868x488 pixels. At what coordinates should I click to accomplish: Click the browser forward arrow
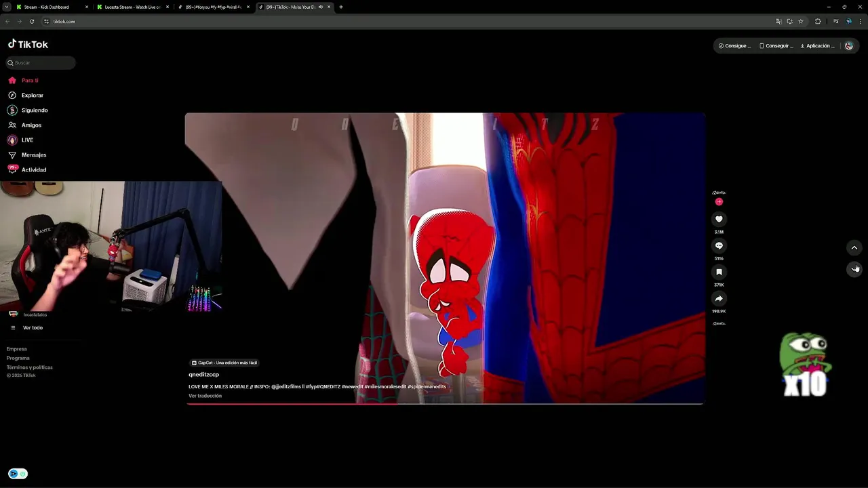pyautogui.click(x=19, y=22)
